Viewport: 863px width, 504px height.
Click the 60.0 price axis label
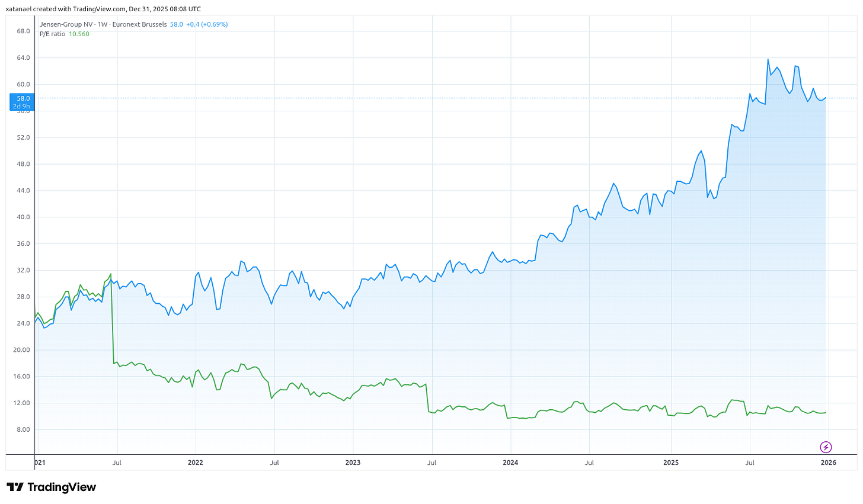[x=23, y=85]
